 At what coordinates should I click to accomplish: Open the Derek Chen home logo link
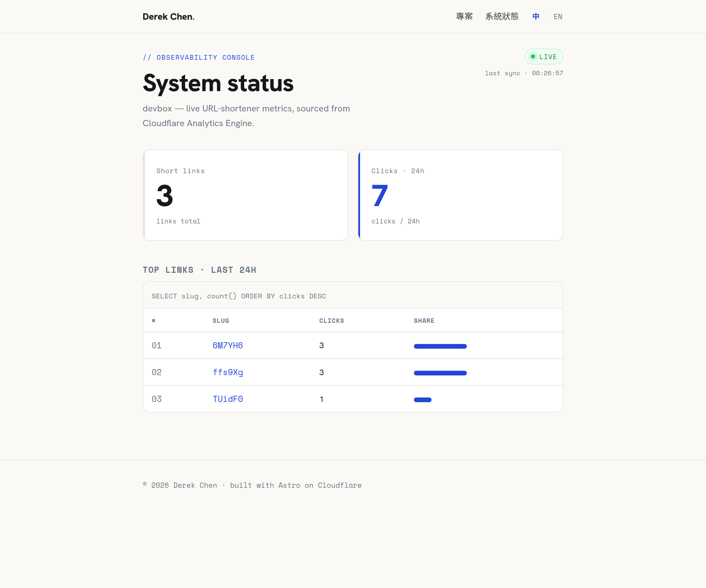pos(169,16)
